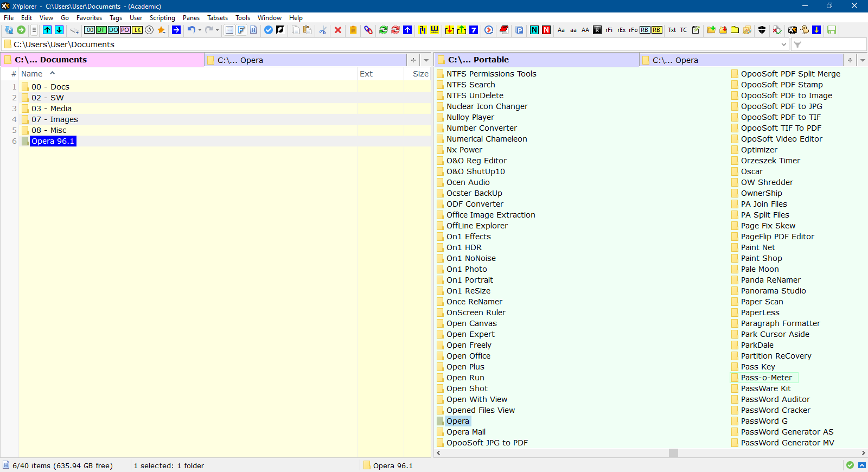Open the Tools menu

coord(242,18)
